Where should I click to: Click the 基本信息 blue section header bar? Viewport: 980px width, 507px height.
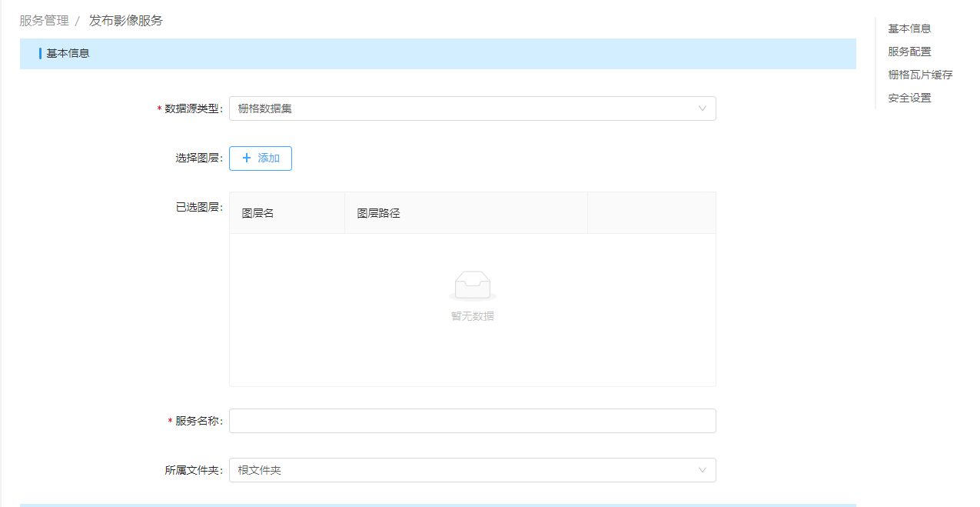437,54
